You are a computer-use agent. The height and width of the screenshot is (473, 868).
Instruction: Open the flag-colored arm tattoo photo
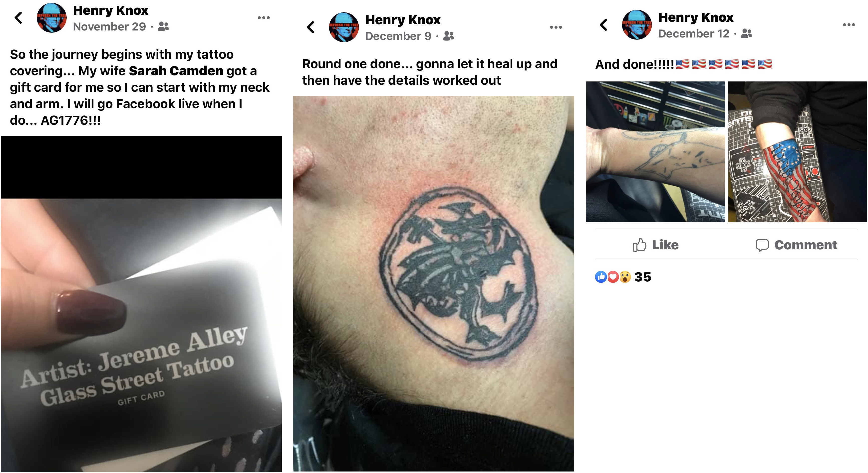797,152
